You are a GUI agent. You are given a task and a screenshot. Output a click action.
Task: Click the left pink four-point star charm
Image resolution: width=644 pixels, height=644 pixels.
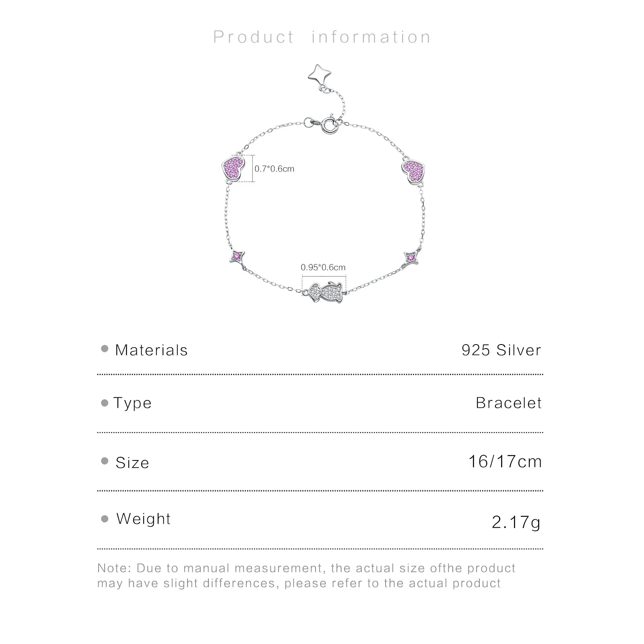[237, 256]
